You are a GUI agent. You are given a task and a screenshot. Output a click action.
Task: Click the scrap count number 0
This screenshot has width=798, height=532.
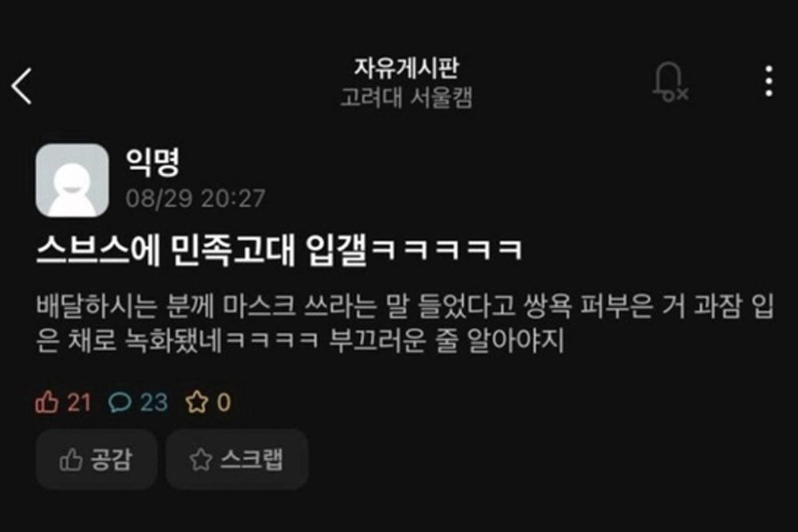coord(223,402)
